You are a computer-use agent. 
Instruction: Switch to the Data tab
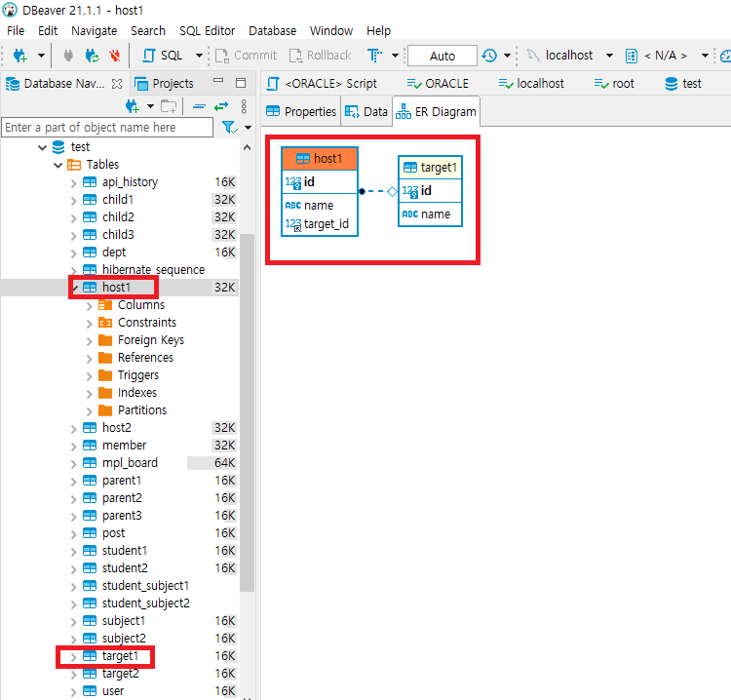pos(366,112)
